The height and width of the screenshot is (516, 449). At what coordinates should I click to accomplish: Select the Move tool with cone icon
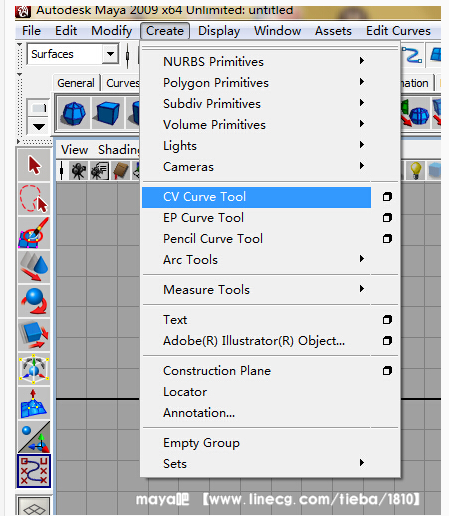(34, 267)
